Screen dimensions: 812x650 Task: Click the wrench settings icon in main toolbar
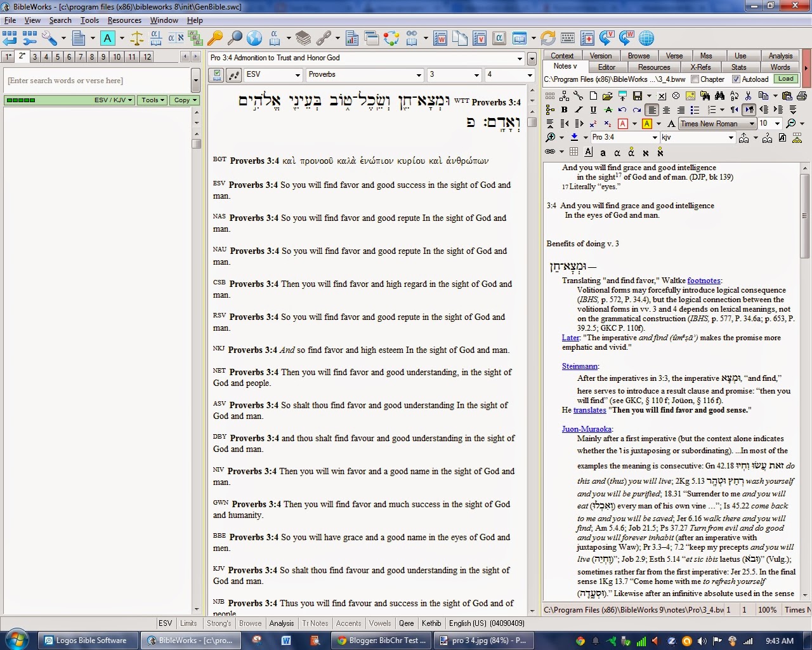(x=49, y=38)
